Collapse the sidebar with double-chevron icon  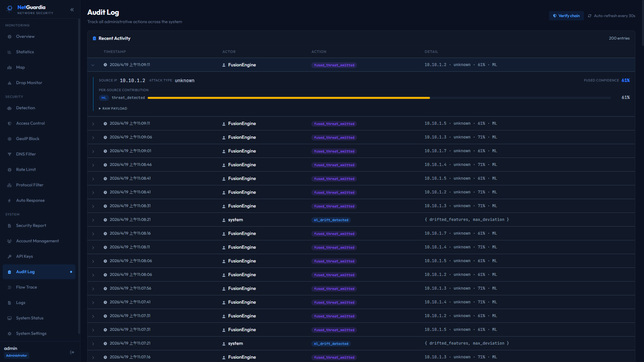(x=72, y=10)
